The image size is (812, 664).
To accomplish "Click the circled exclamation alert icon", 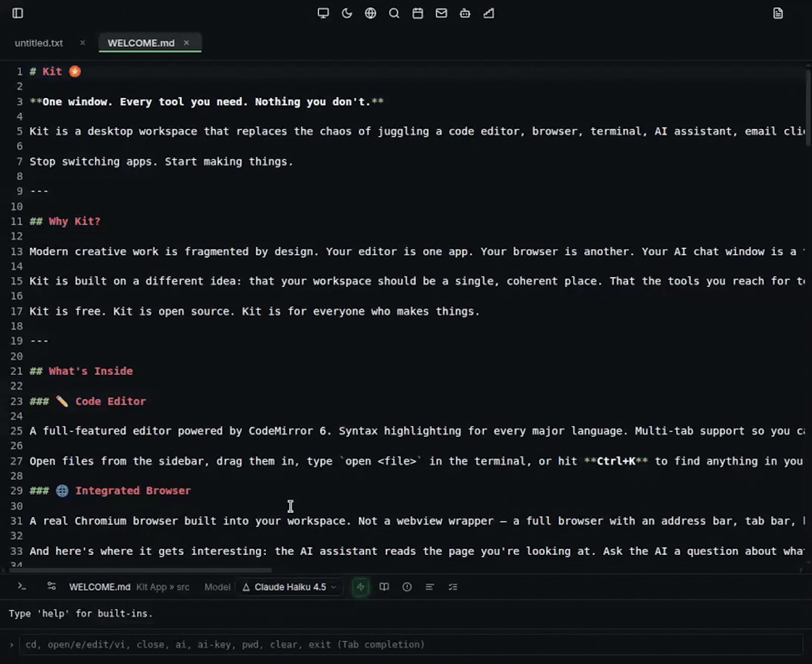I will pyautogui.click(x=407, y=587).
